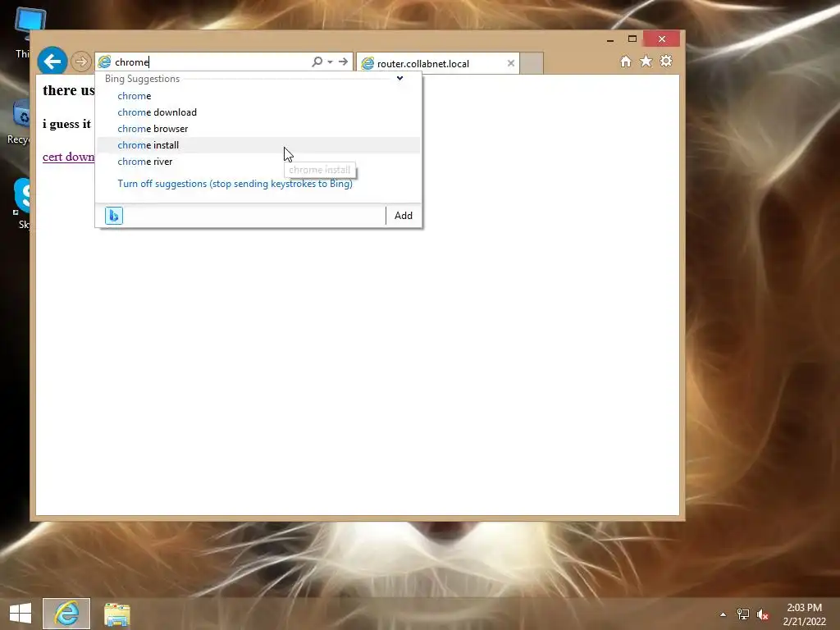Minimize the Internet Explorer window
The image size is (840, 630).
click(610, 39)
